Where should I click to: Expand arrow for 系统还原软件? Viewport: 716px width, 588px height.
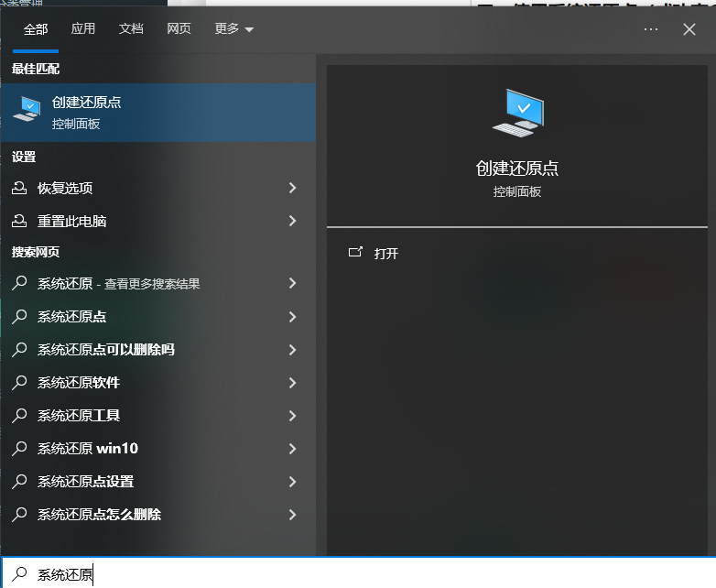pos(293,383)
